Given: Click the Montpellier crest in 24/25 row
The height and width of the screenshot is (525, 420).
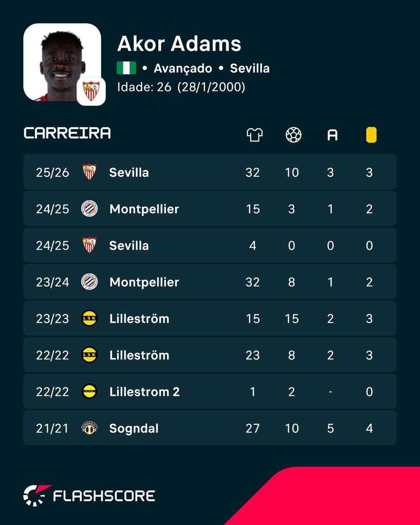Looking at the screenshot, I should (x=90, y=209).
